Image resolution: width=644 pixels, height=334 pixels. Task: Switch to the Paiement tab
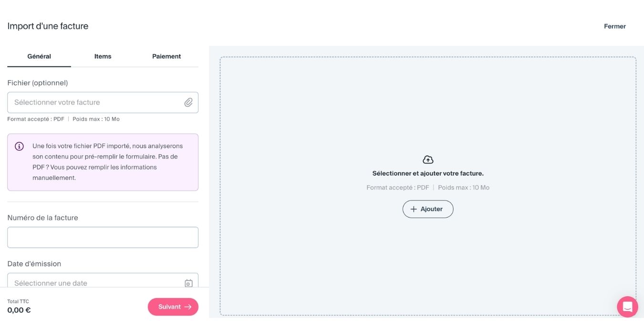click(166, 56)
